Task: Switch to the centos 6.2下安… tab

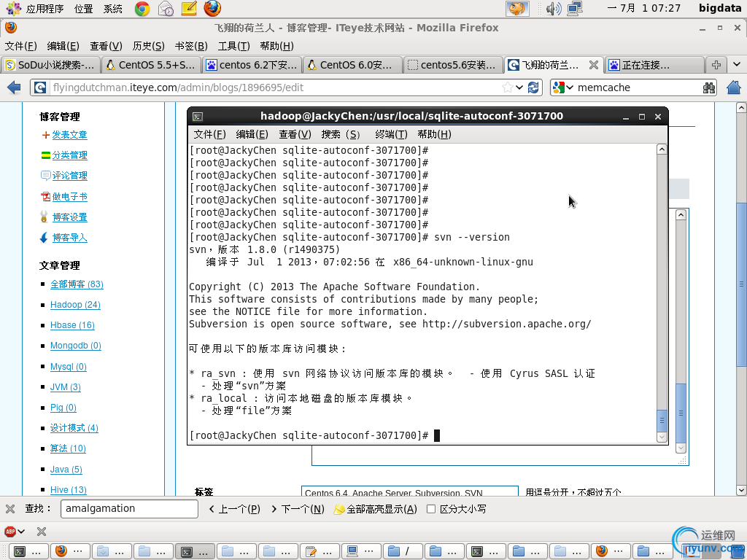Action: 252,65
